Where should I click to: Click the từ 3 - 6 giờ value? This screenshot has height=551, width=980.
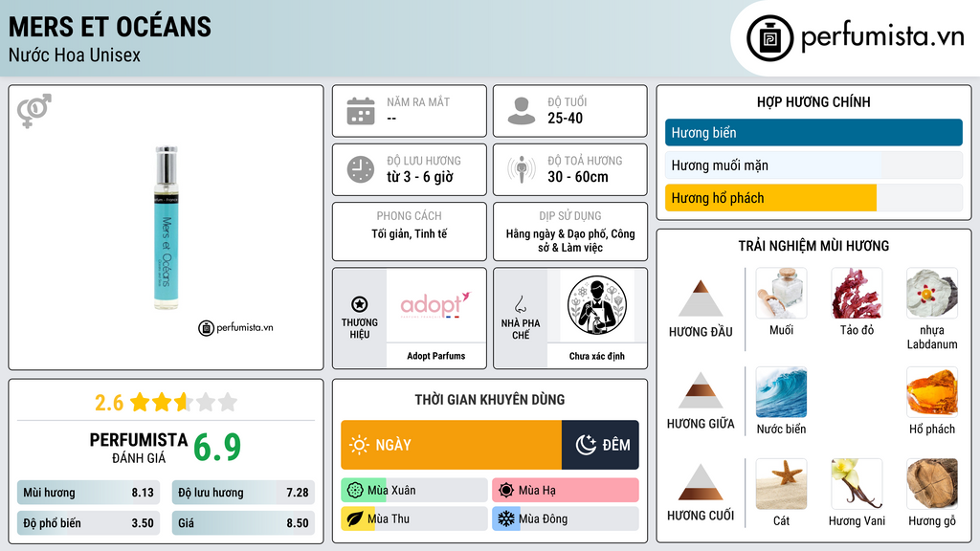point(420,177)
